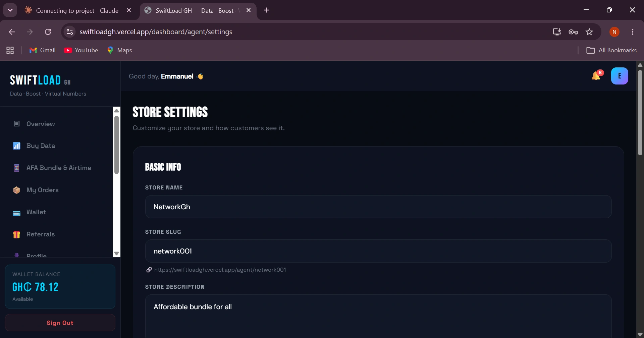Click the Sign Out button
This screenshot has width=644, height=338.
pos(60,323)
